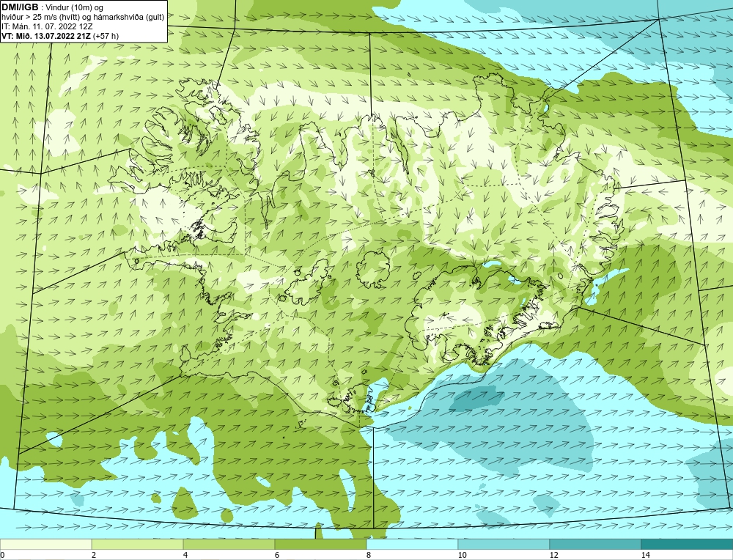This screenshot has height=560, width=733.
Task: Click the darkest teal legend swatch above 14
Action: pyautogui.click(x=687, y=544)
